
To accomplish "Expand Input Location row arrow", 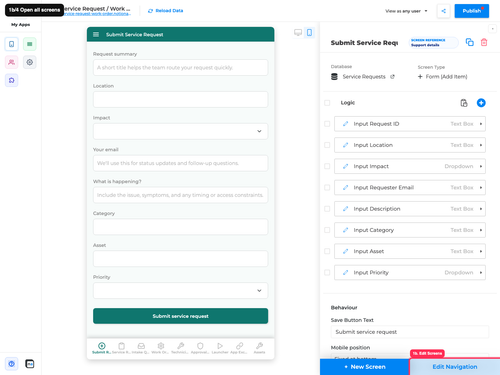I will [481, 145].
